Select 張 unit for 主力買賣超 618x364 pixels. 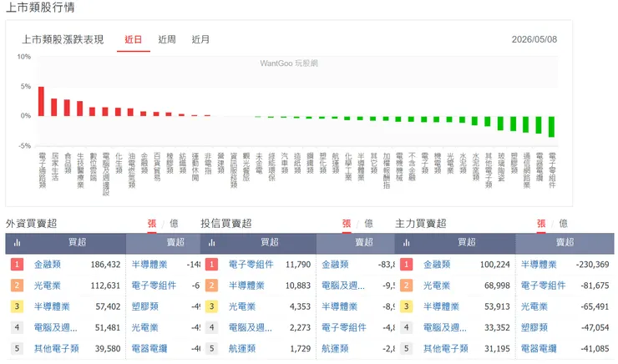click(x=541, y=224)
